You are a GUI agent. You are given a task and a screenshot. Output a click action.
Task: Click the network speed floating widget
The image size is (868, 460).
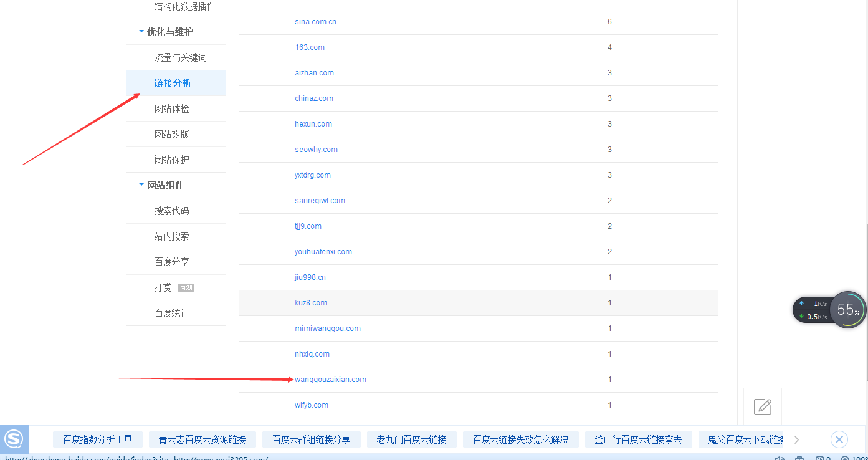tap(813, 310)
